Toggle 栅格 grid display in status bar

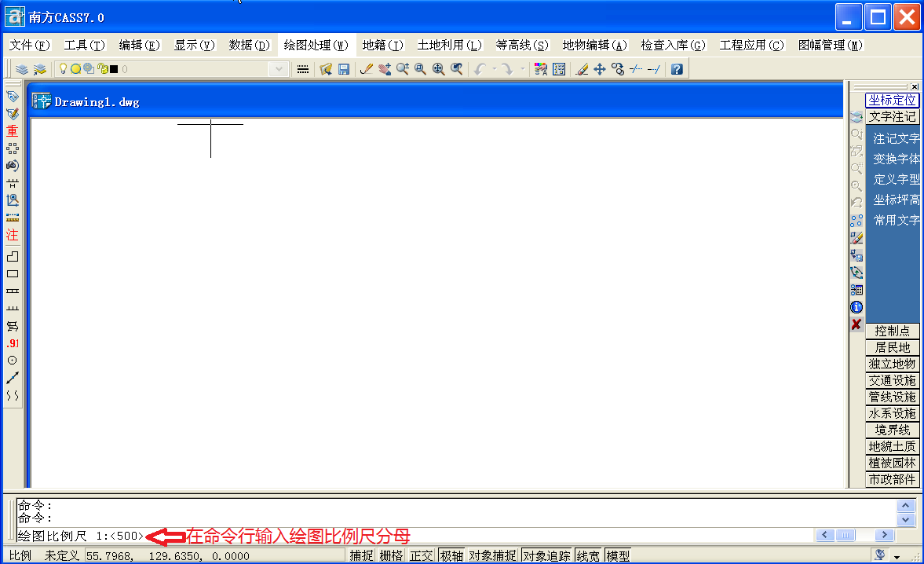click(x=391, y=555)
